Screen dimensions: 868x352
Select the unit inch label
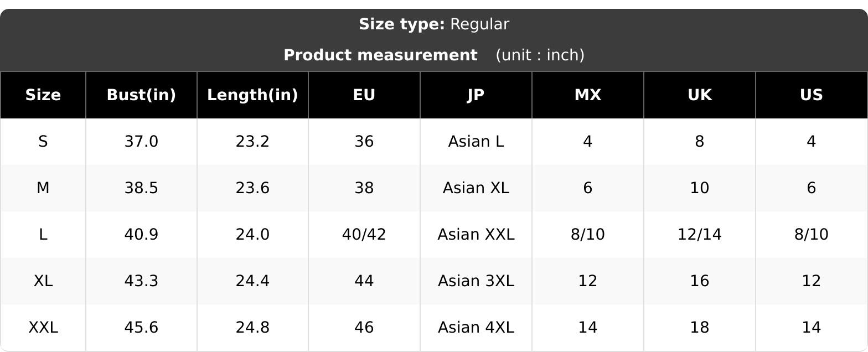540,55
